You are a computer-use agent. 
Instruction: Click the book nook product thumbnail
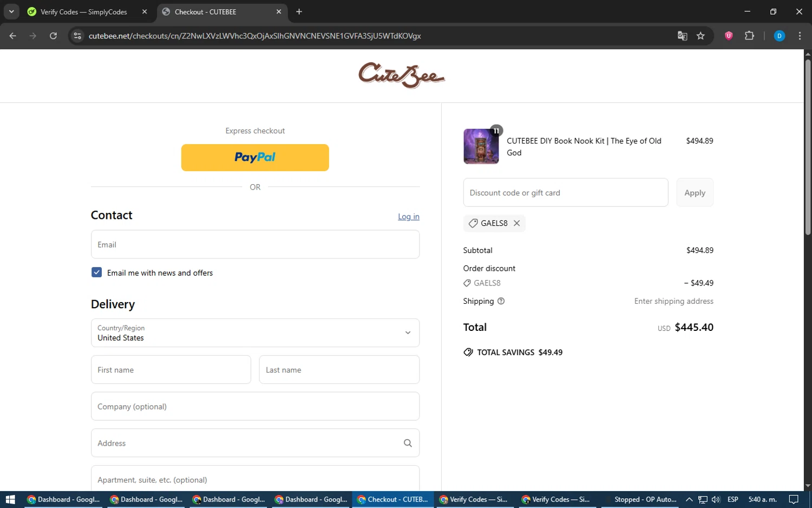[481, 146]
